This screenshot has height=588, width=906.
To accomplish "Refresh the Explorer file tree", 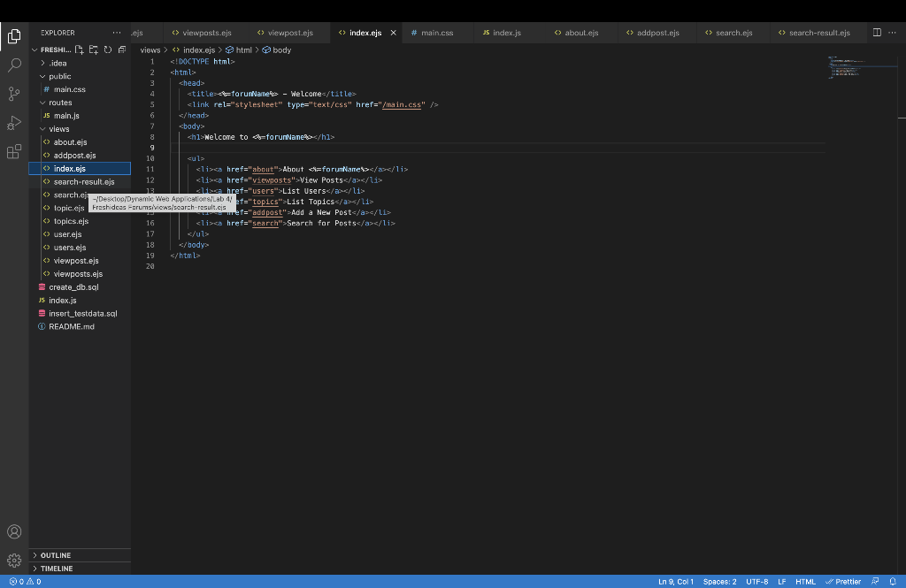I will pos(108,50).
